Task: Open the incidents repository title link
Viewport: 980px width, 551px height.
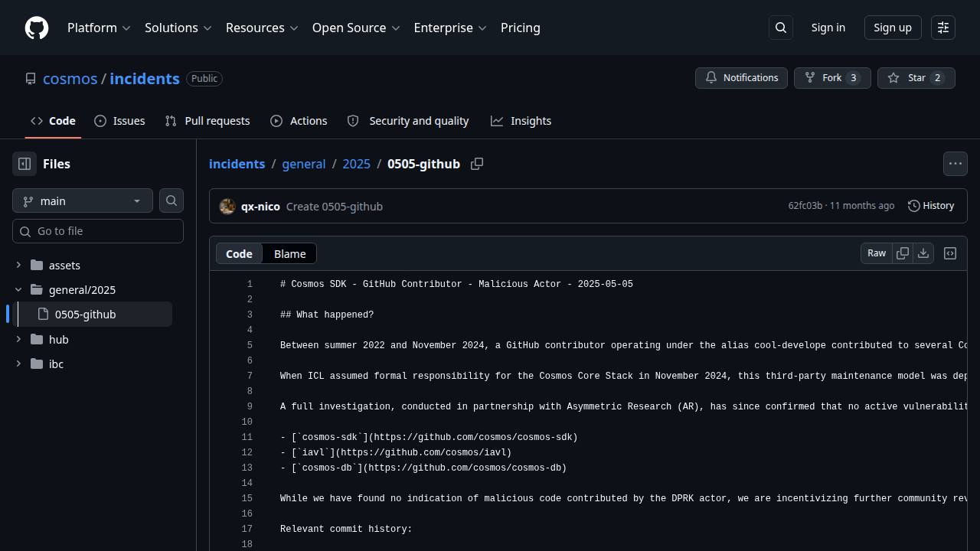Action: pyautogui.click(x=145, y=79)
